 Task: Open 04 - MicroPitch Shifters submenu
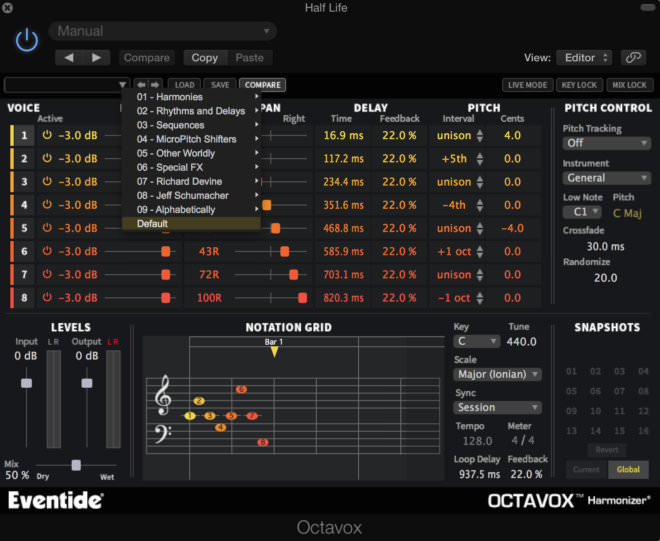[192, 139]
